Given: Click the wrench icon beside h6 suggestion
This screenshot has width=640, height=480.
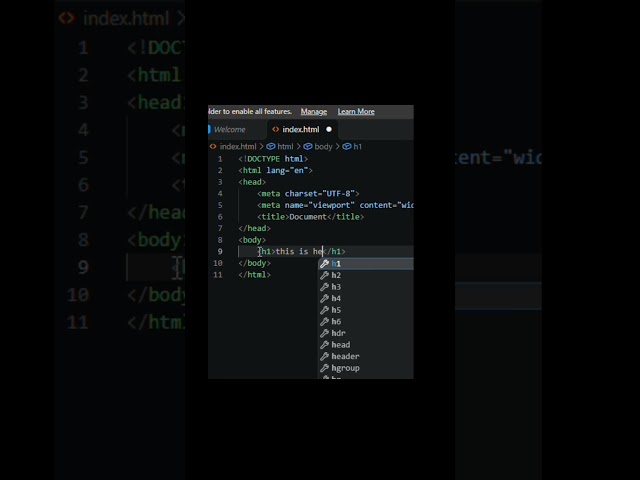Looking at the screenshot, I should click(x=324, y=322).
